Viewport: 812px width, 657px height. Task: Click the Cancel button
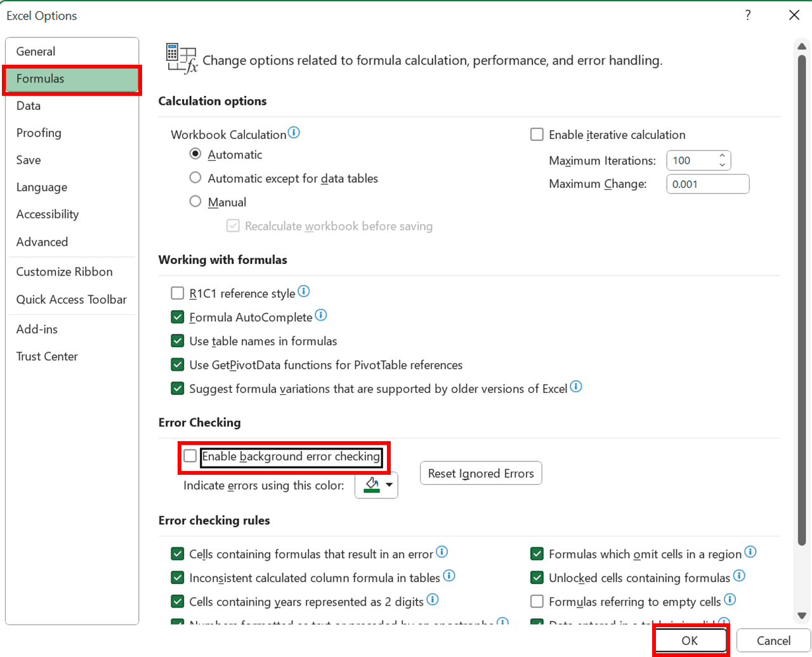pyautogui.click(x=773, y=640)
